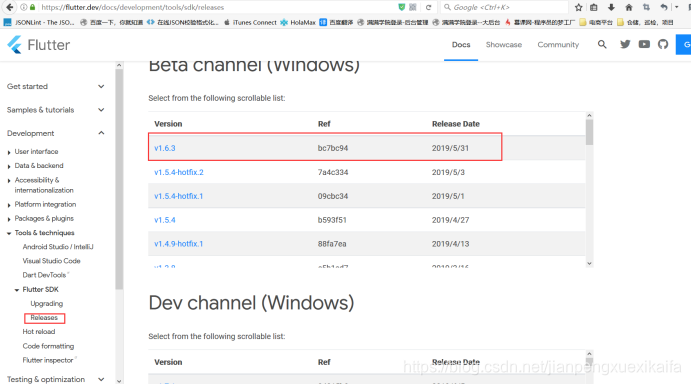Download v1.5.4-hotfix.1 release

click(x=178, y=196)
